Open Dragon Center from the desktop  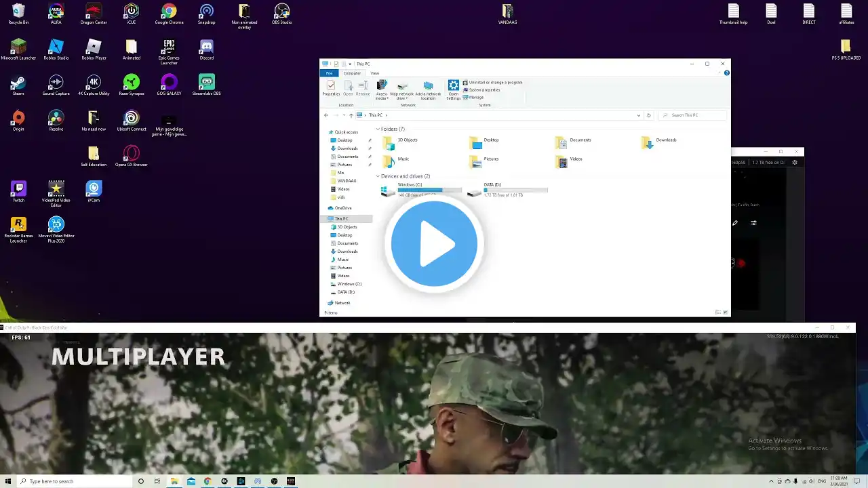(x=94, y=14)
